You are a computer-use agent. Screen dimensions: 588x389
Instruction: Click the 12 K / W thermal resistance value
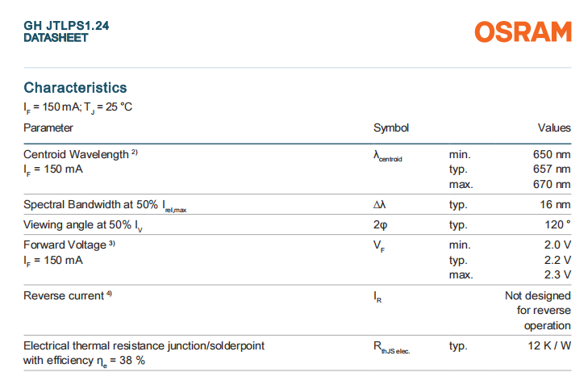(548, 345)
